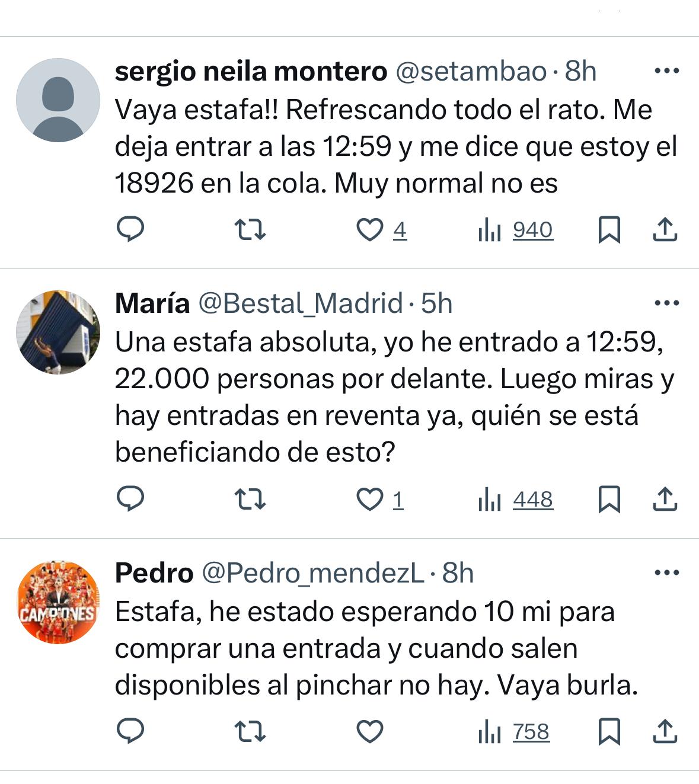Share the tweet from @Bestal_Madrid
Screen dimensions: 699x784
coord(665,500)
